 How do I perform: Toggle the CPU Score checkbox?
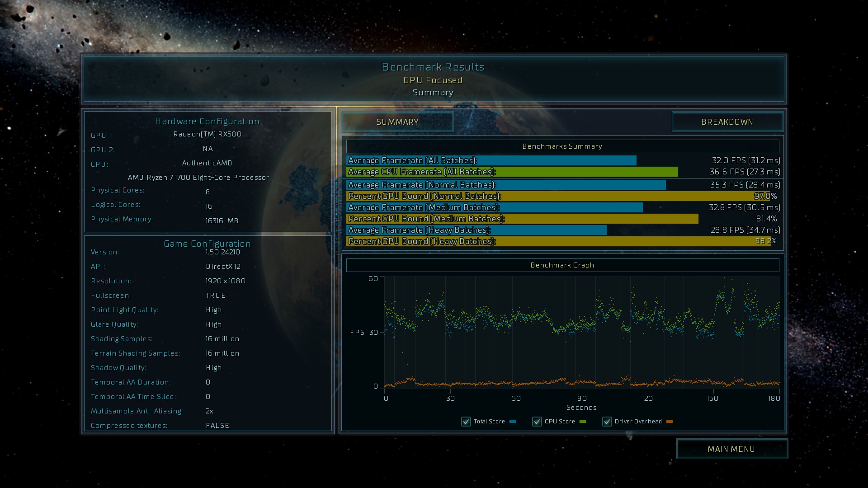[x=537, y=422]
